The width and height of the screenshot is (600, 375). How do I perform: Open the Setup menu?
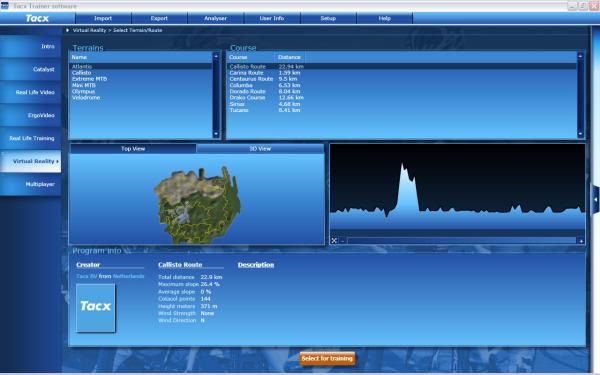click(x=328, y=18)
